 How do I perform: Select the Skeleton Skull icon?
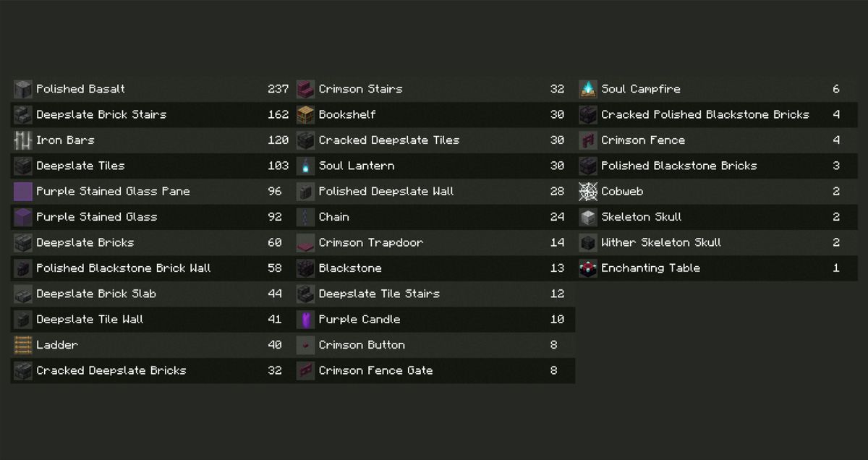pyautogui.click(x=588, y=217)
